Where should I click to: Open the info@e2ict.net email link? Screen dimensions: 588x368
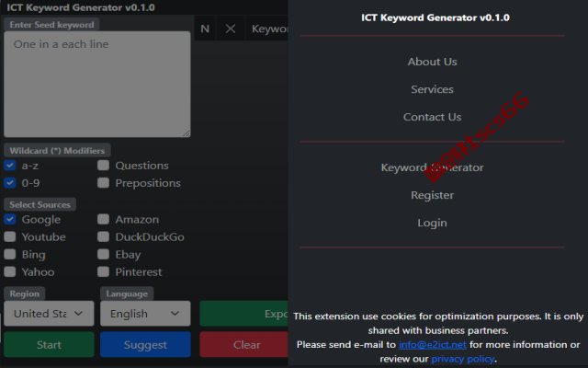[433, 345]
